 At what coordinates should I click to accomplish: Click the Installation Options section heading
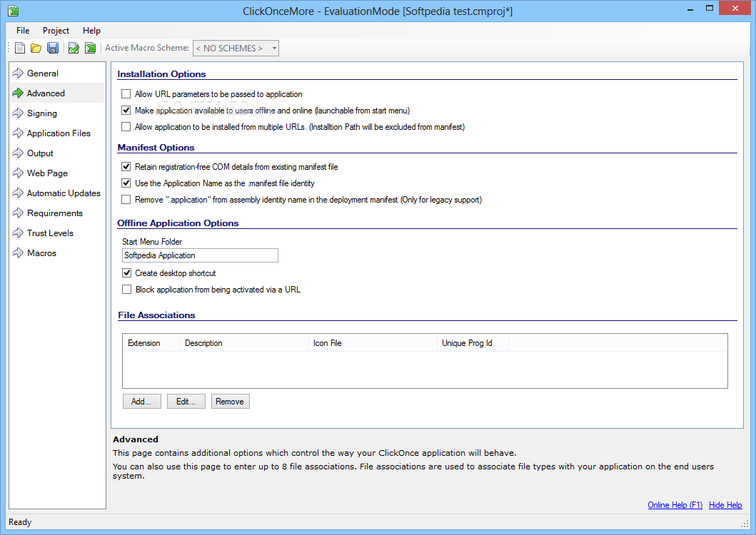(161, 73)
